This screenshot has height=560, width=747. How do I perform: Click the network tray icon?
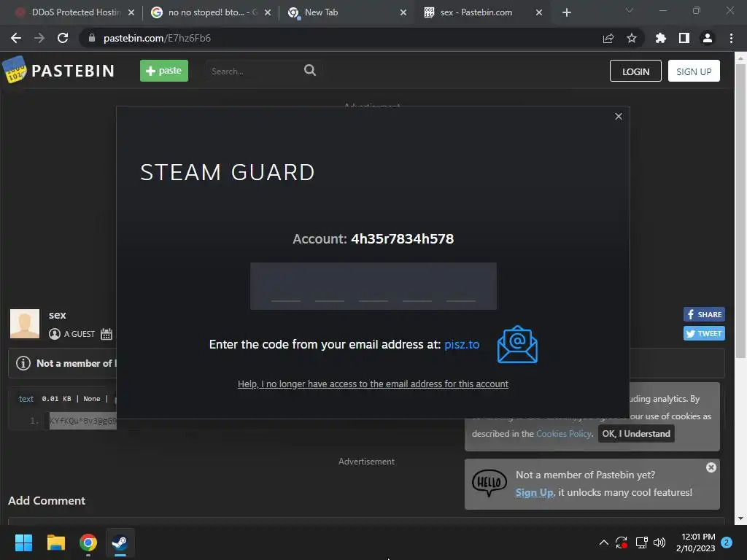pyautogui.click(x=641, y=542)
